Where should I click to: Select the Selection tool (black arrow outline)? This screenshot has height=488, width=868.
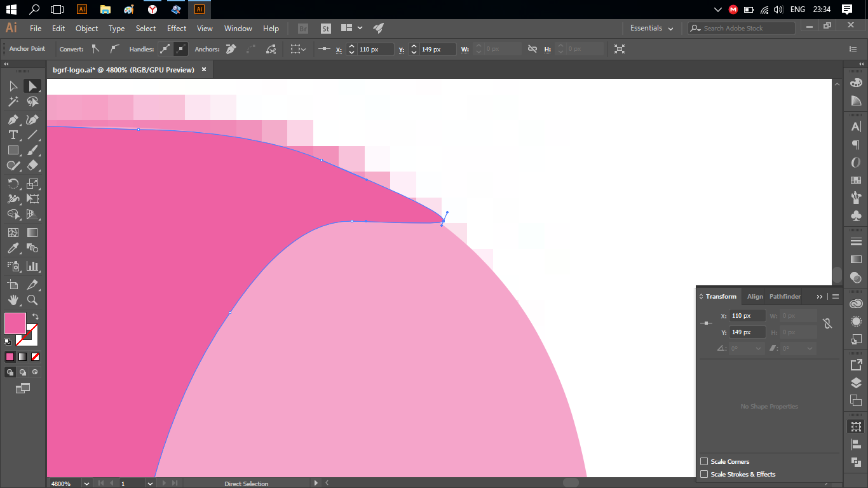point(13,86)
